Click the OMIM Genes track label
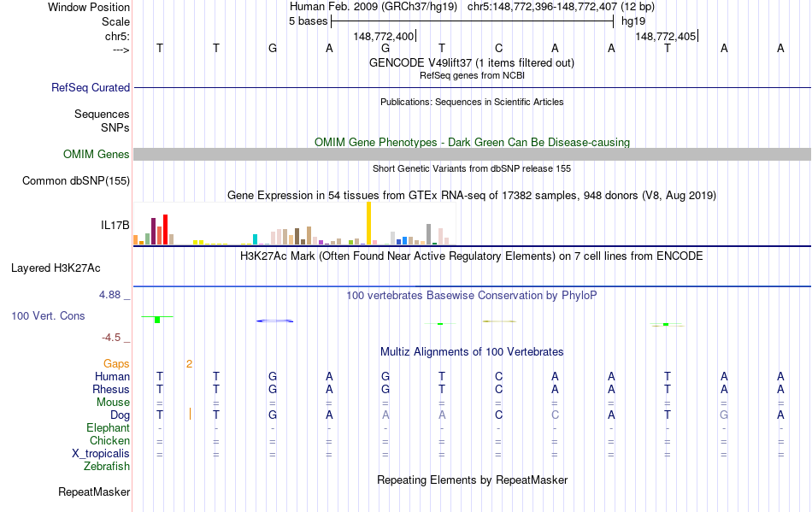 (97, 154)
